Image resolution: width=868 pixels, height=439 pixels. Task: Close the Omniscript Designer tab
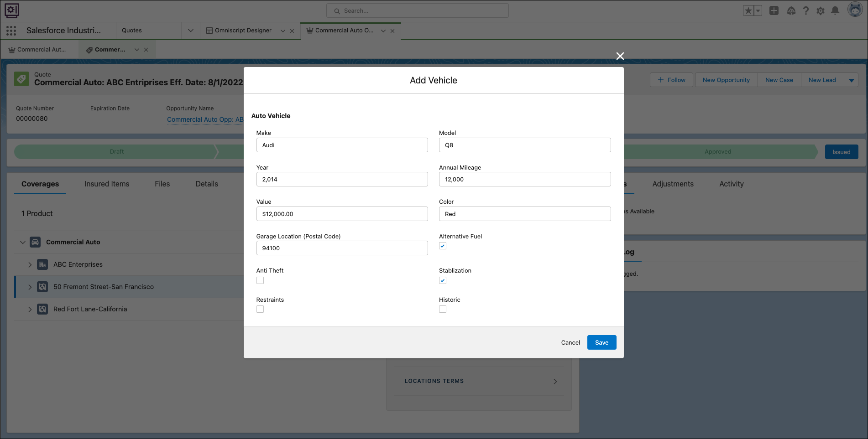(292, 31)
